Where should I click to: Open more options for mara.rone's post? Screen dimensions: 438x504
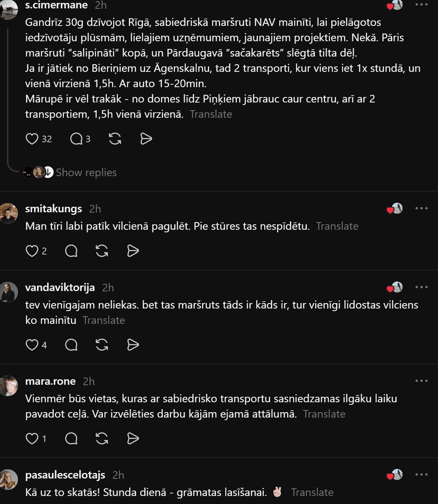(x=421, y=381)
